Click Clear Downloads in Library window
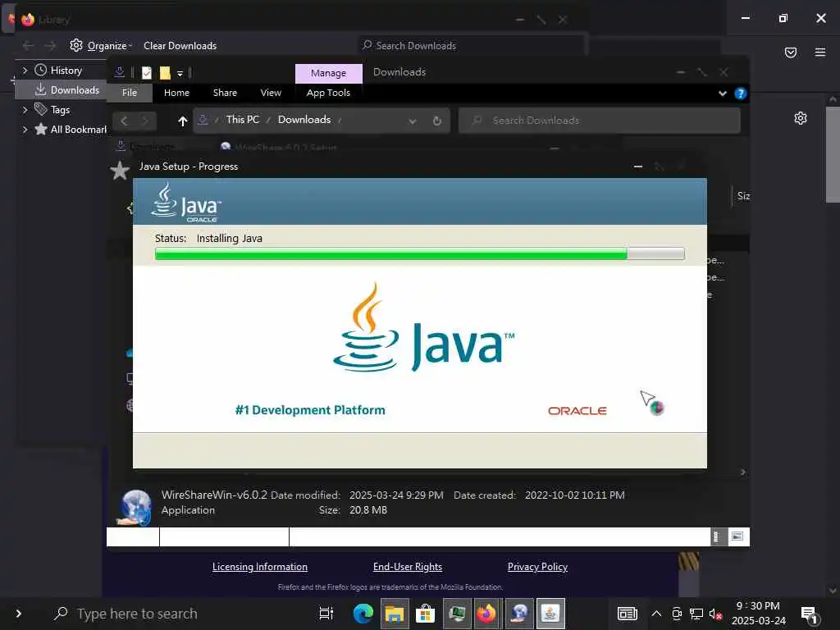 pyautogui.click(x=180, y=46)
